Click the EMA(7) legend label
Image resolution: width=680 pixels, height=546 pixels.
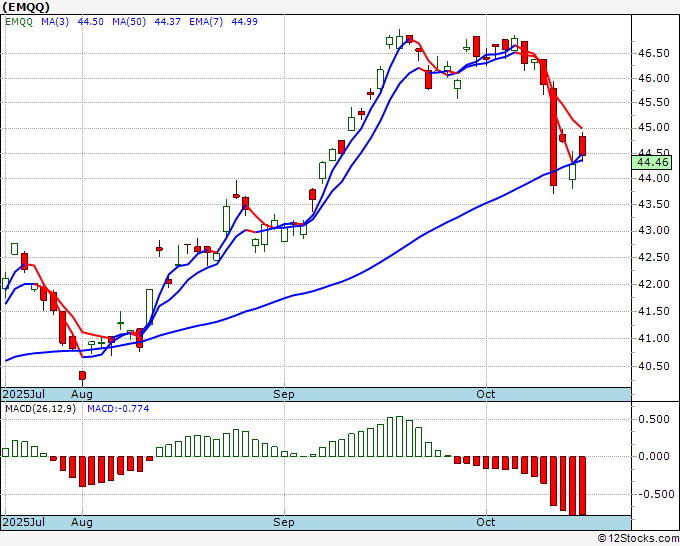(206, 22)
